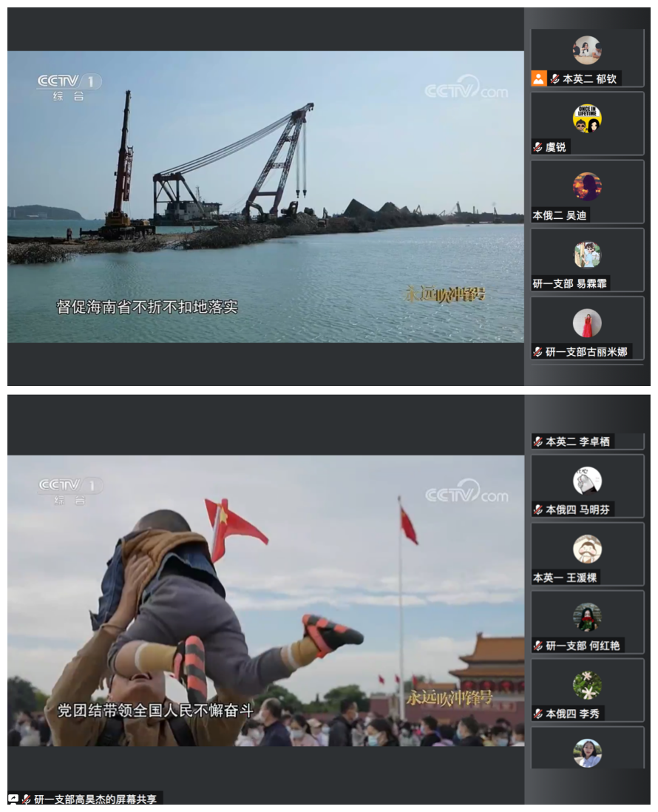Select the red dress avatar of 古丽米娜
Viewport: 658px width, 812px height.
(x=587, y=323)
